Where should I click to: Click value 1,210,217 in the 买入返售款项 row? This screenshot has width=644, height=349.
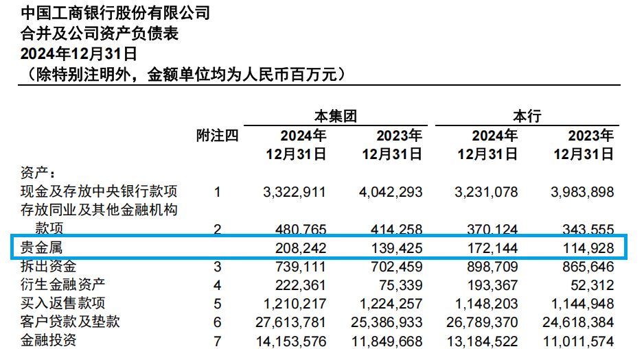click(295, 304)
